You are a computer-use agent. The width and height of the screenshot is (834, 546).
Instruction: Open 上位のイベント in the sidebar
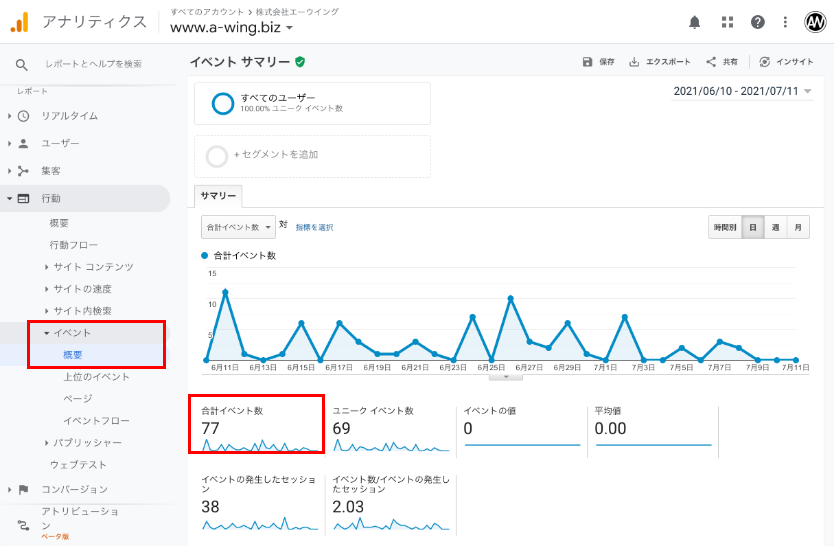pos(96,377)
